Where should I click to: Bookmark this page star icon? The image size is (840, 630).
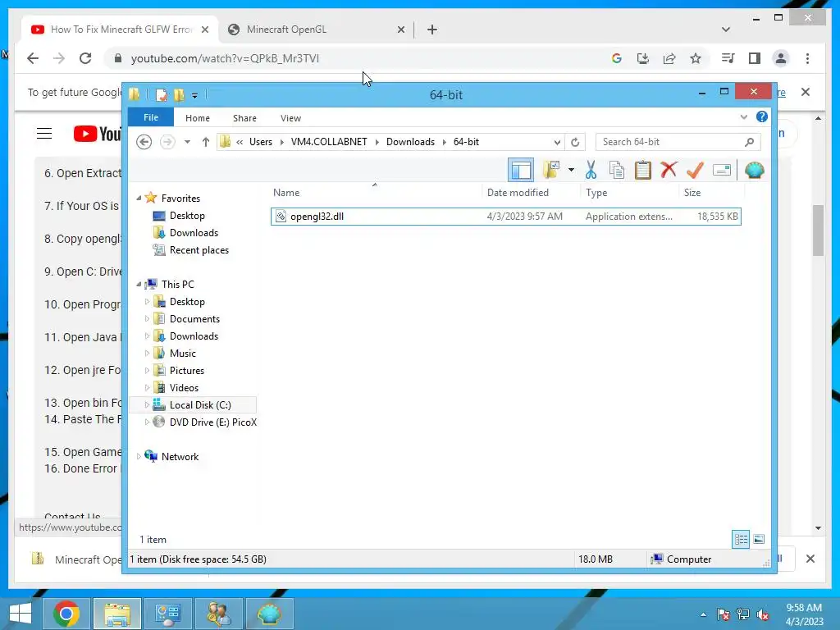click(696, 58)
